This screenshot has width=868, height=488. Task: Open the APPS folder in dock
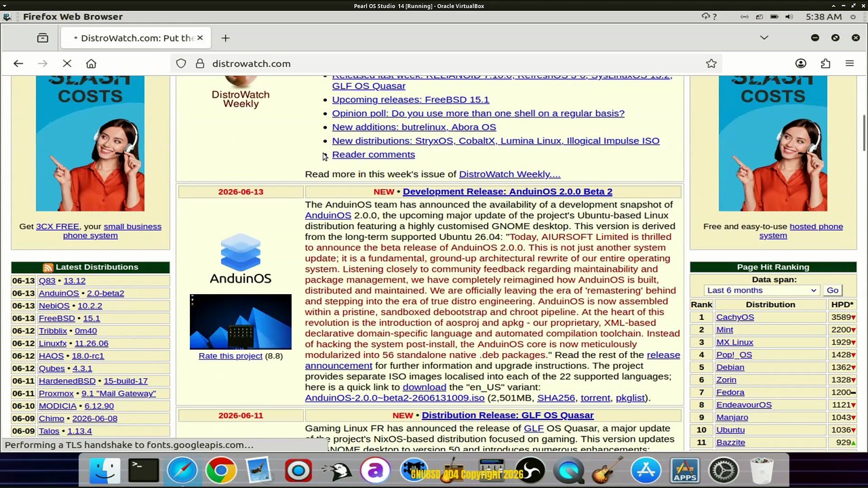pyautogui.click(x=685, y=470)
